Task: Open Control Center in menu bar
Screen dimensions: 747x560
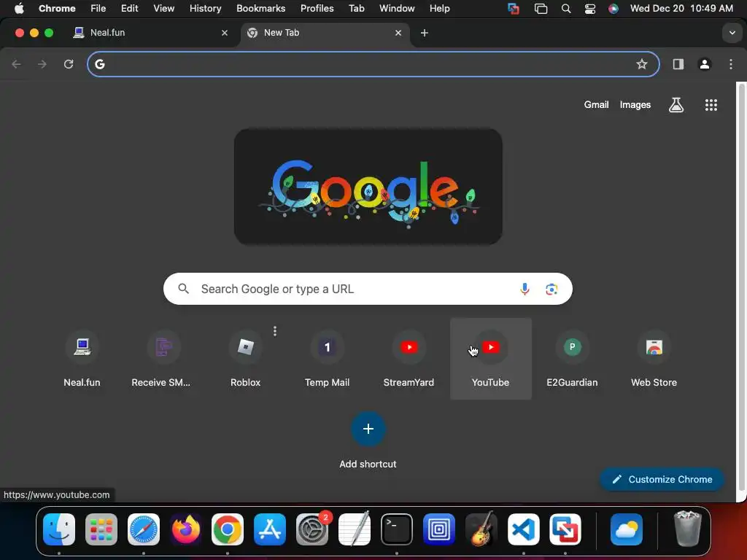Action: pos(589,9)
